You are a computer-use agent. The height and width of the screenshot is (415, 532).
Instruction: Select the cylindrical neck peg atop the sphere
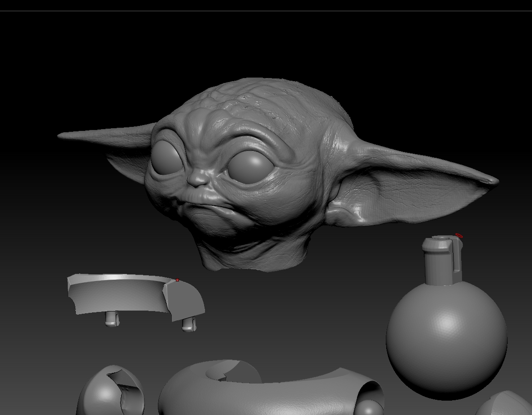pyautogui.click(x=443, y=260)
